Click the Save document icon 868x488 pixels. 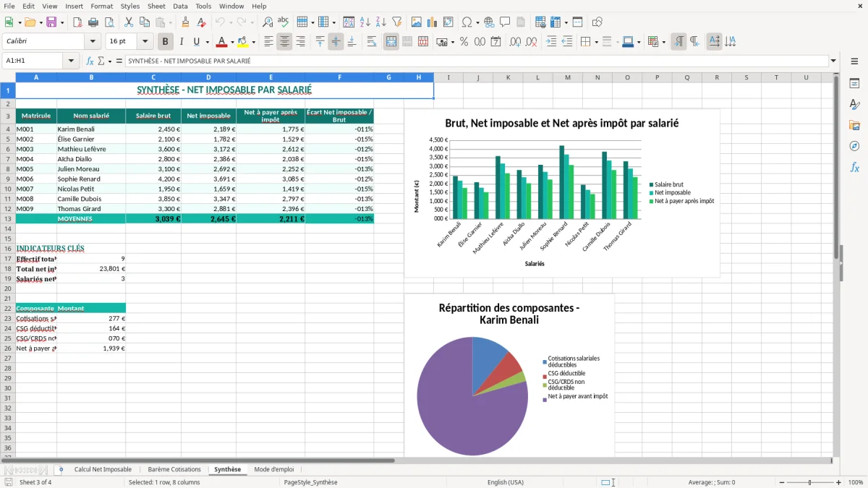pos(51,22)
